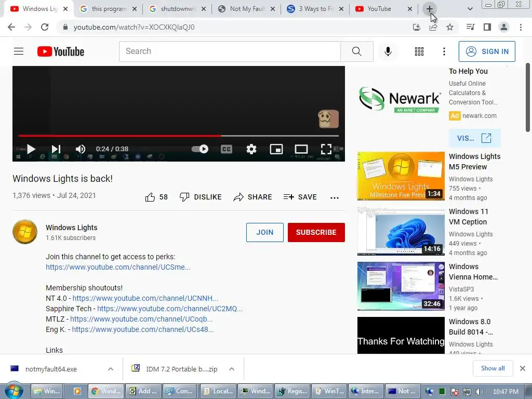
Task: Visit the Newark ad site
Action: (x=474, y=138)
